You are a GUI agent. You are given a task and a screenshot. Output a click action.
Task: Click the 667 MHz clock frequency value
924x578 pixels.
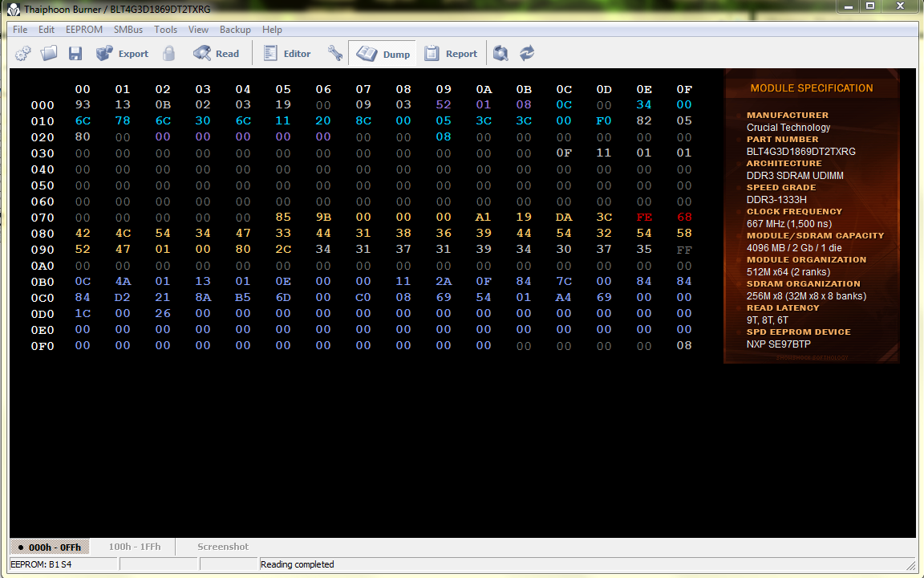point(789,224)
